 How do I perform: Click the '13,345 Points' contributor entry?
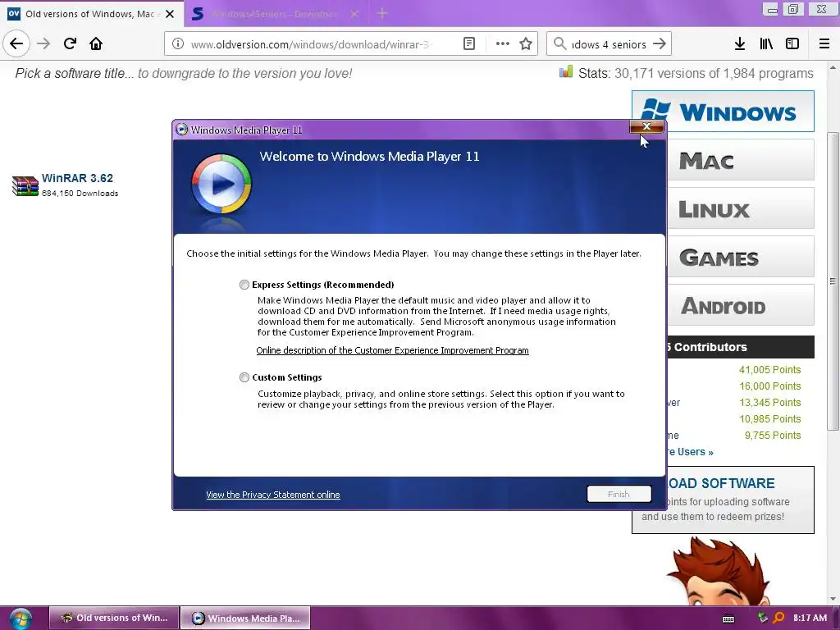[x=769, y=403]
